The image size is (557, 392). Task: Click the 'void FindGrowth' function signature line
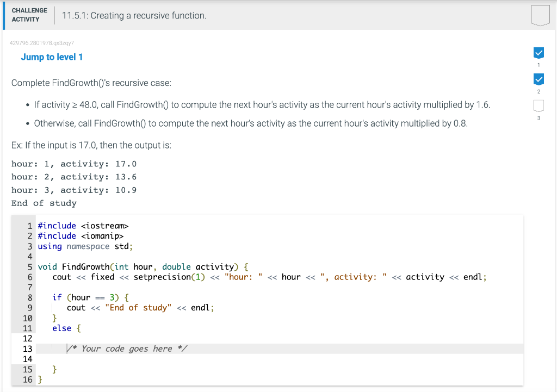[143, 267]
